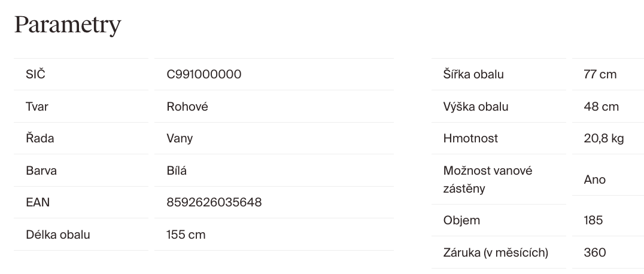The width and height of the screenshot is (644, 274).
Task: Click the Bílá color value
Action: click(x=177, y=171)
